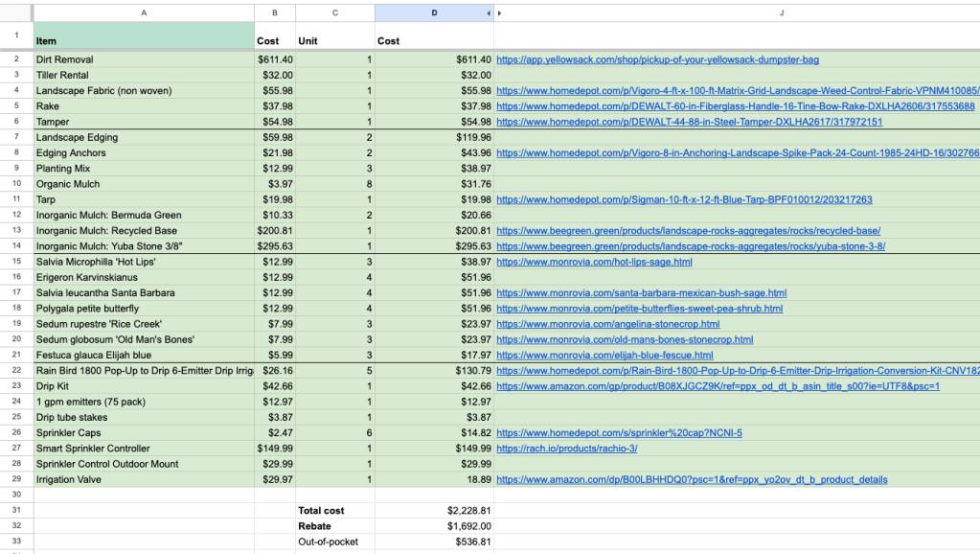Screen dimensions: 980x554
Task: Click the select-all corner box
Action: point(16,12)
